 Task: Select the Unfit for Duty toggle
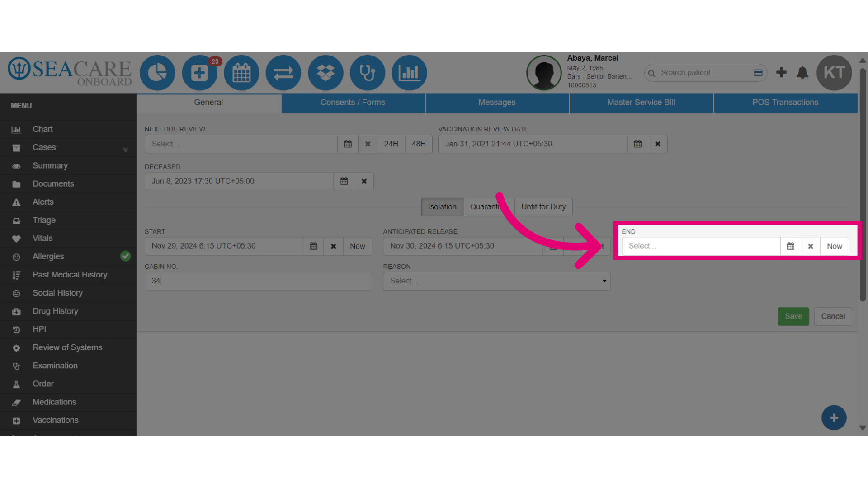pos(543,207)
